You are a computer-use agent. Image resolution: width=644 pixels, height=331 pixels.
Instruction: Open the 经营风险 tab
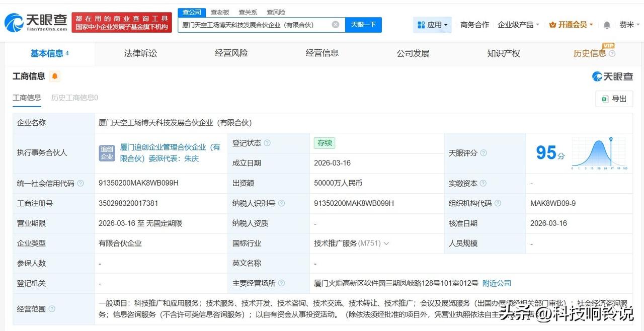click(x=231, y=53)
